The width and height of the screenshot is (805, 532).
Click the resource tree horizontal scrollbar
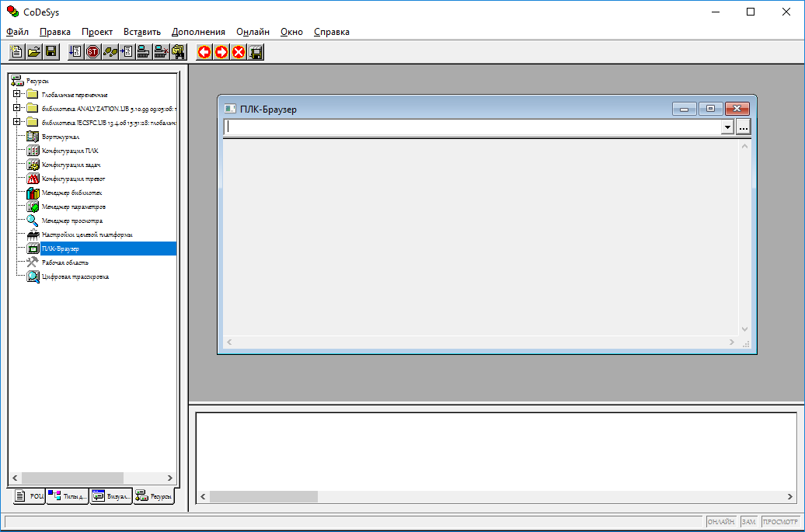click(72, 478)
